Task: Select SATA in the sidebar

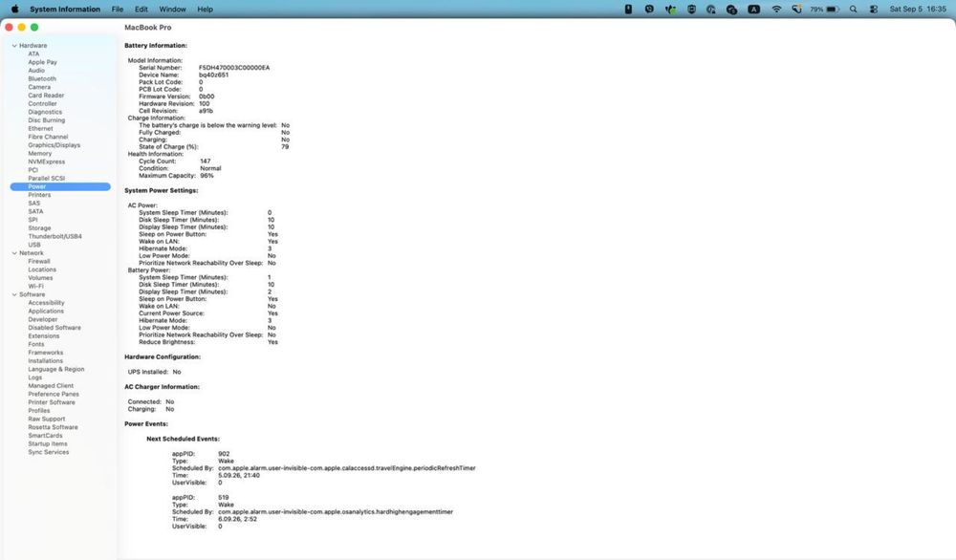Action: (x=35, y=211)
